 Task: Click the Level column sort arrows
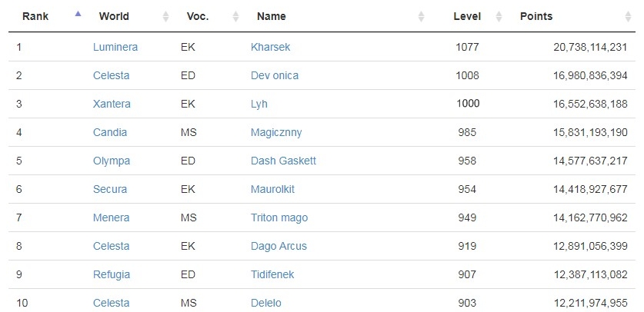pos(499,16)
